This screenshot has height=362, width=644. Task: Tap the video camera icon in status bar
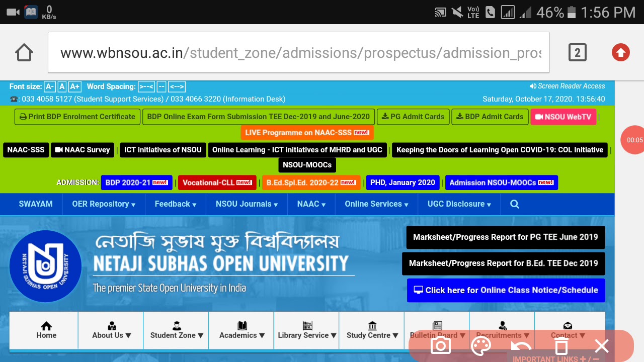tap(13, 12)
